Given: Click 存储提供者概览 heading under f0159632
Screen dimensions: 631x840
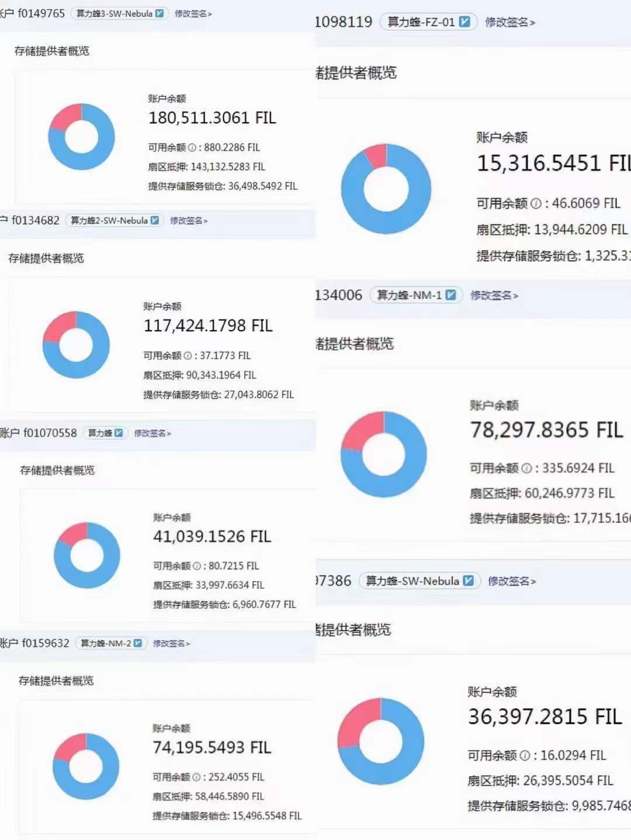Looking at the screenshot, I should pyautogui.click(x=56, y=681).
